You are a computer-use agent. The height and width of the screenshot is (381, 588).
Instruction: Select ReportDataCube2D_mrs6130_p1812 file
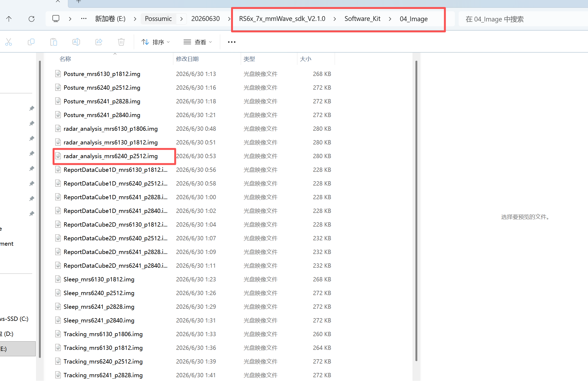click(x=115, y=224)
